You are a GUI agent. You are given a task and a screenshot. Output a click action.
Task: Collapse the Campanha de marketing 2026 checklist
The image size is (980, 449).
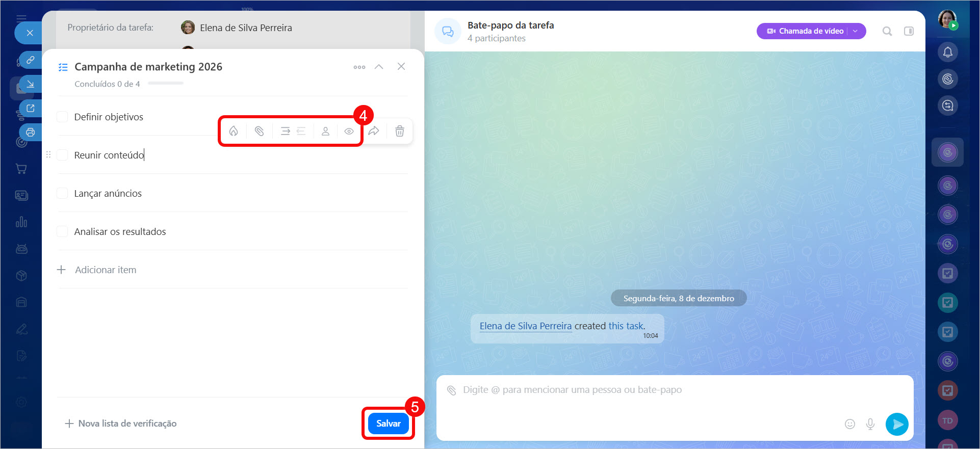click(x=379, y=67)
